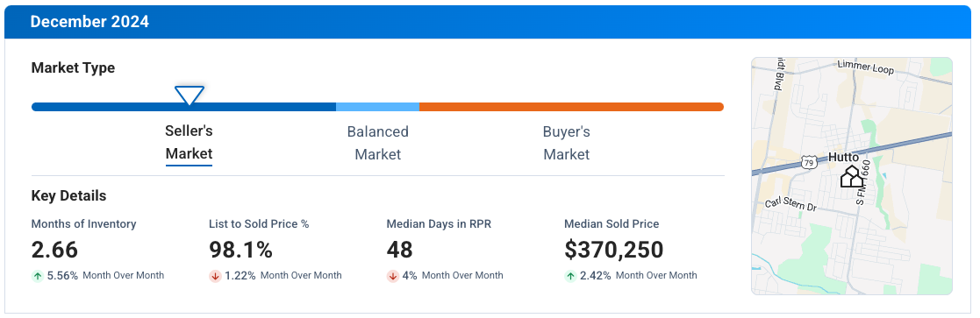Click the house marker icon on Hutto map
This screenshot has width=980, height=318.
[x=851, y=176]
